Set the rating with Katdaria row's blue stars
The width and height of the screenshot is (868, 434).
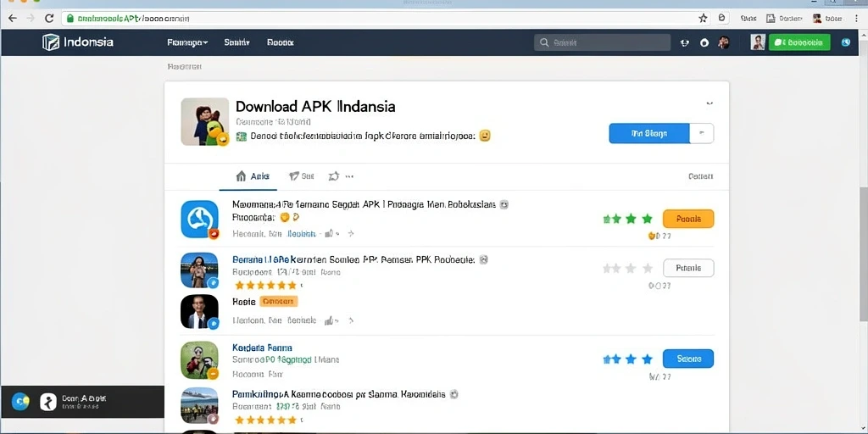[628, 359]
